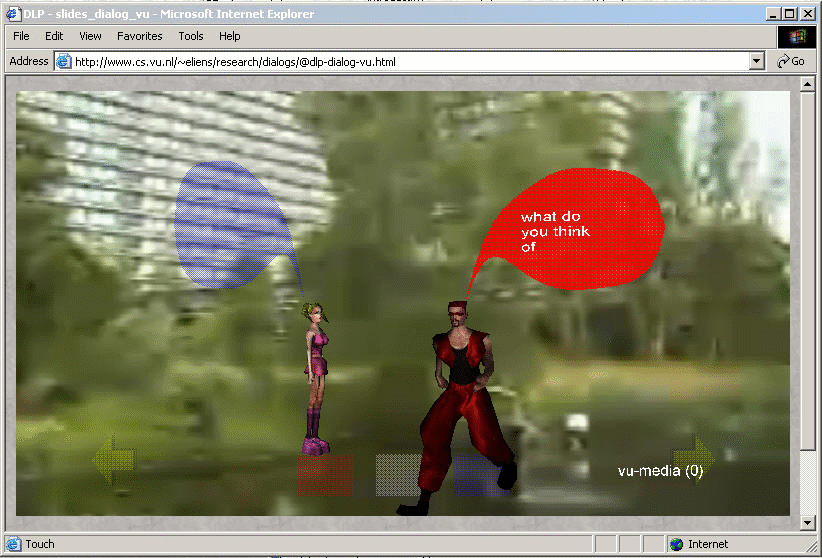
Task: Open the Help menu
Action: pyautogui.click(x=230, y=36)
